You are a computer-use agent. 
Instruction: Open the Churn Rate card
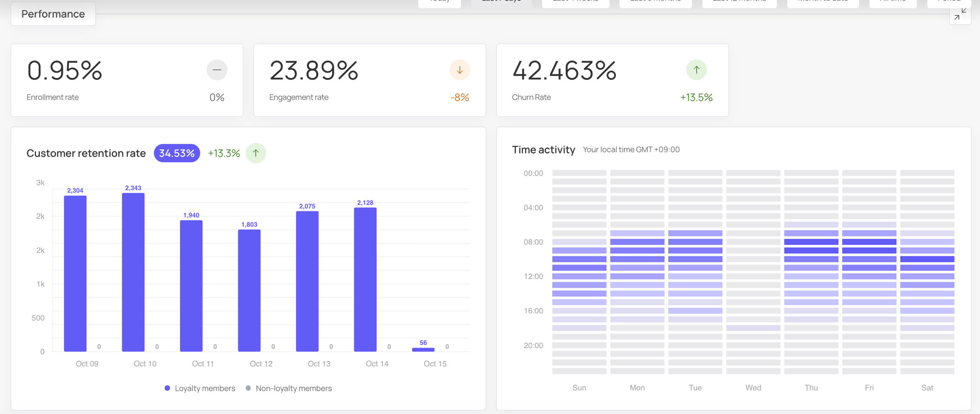pyautogui.click(x=612, y=80)
